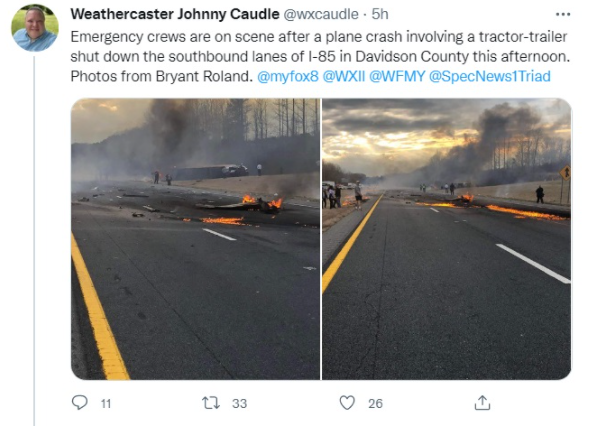599x427 pixels.
Task: Click the reply count 11
Action: [x=106, y=404]
